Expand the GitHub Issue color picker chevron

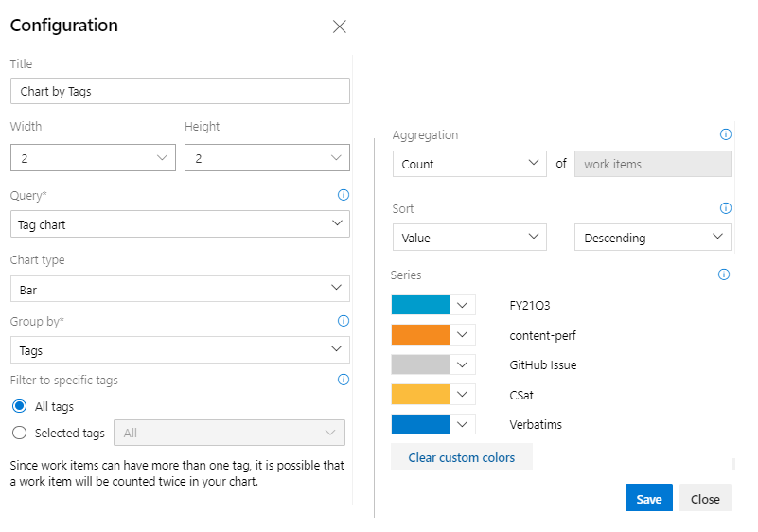[x=462, y=364]
